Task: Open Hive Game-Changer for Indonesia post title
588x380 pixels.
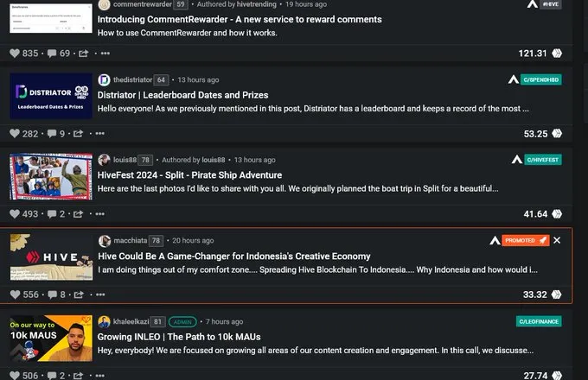Action: (234, 256)
